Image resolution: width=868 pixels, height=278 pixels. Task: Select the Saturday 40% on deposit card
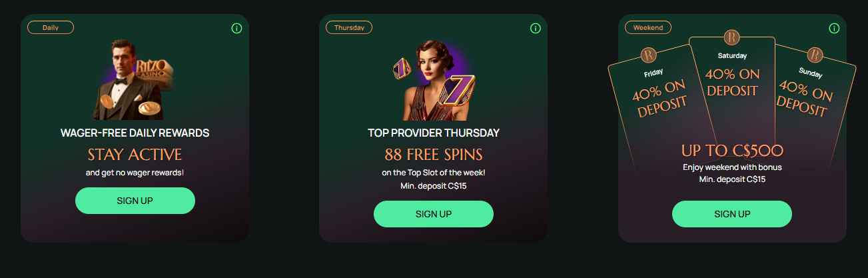733,93
